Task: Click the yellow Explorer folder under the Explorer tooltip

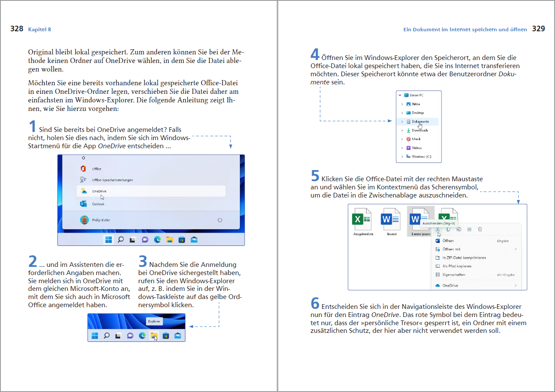Action: point(153,335)
